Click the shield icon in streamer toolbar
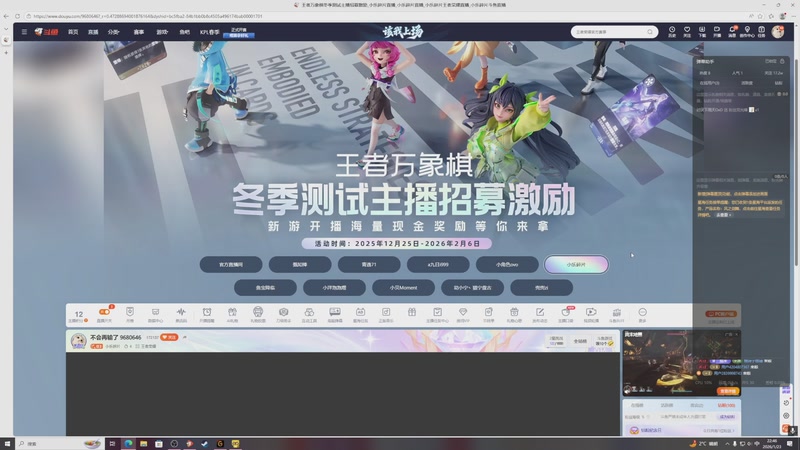 (x=130, y=314)
